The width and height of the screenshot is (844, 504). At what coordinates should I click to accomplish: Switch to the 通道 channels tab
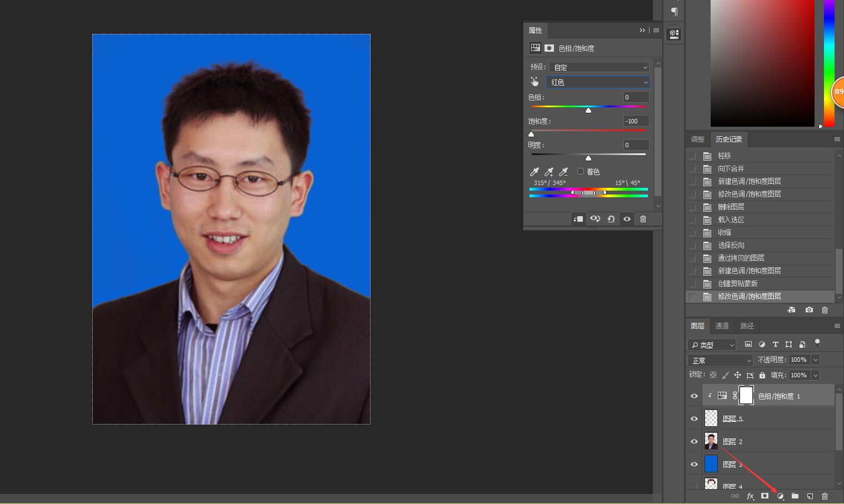point(722,326)
